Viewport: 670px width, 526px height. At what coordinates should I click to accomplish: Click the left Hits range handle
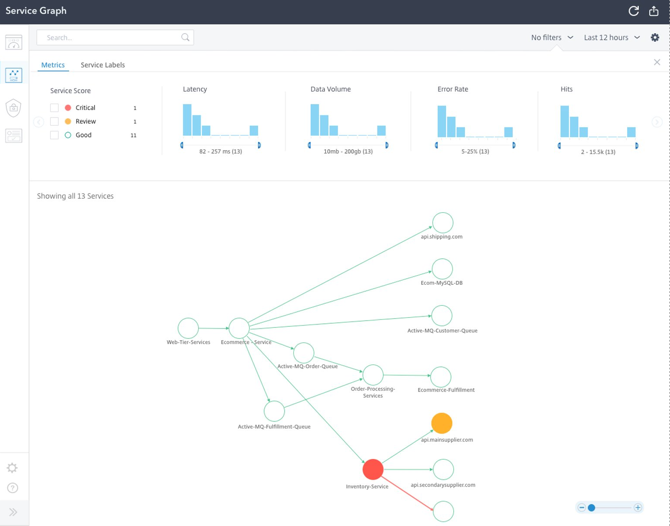(559, 146)
